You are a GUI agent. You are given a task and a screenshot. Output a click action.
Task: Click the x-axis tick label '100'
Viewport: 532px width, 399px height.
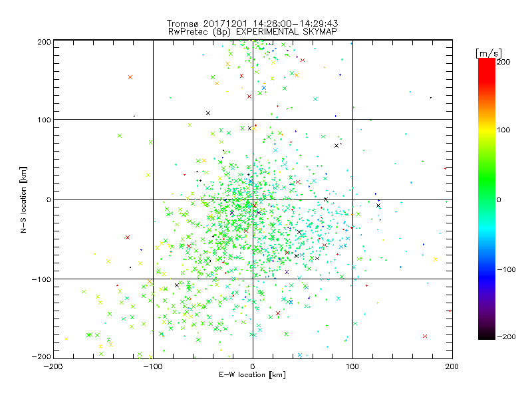352,366
